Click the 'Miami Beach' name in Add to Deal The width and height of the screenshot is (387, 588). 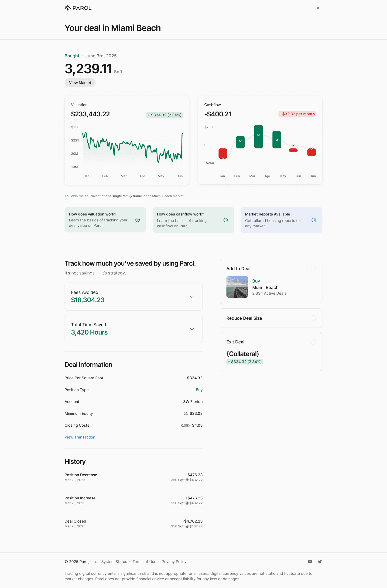265,287
